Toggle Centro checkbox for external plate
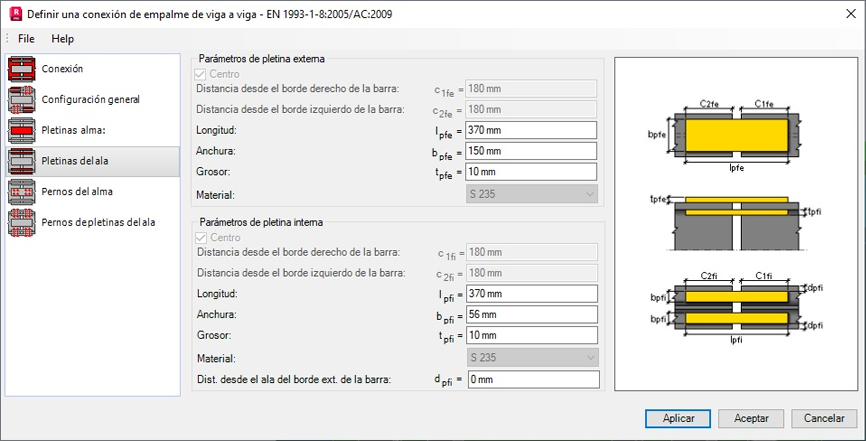866x441 pixels. (x=203, y=74)
